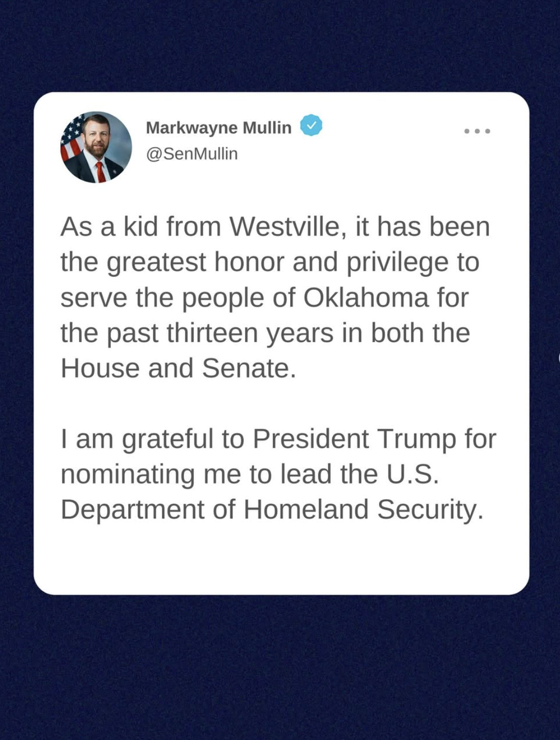Click the words "thirteen years" in tweet

point(250,333)
